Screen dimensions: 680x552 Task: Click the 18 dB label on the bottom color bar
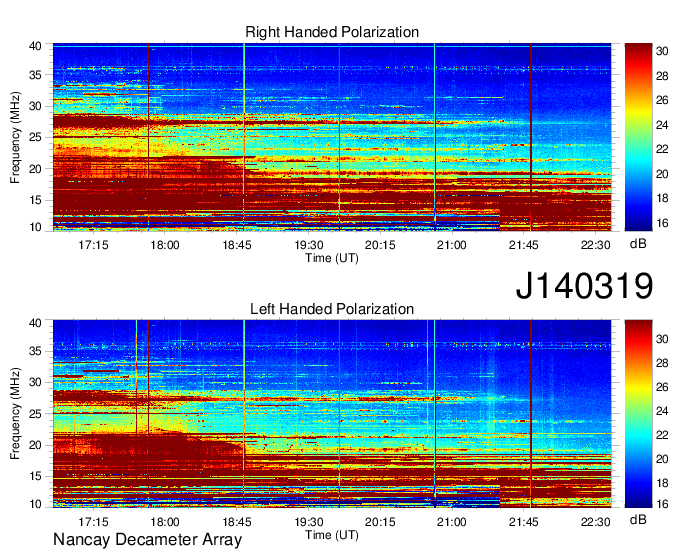(x=662, y=483)
